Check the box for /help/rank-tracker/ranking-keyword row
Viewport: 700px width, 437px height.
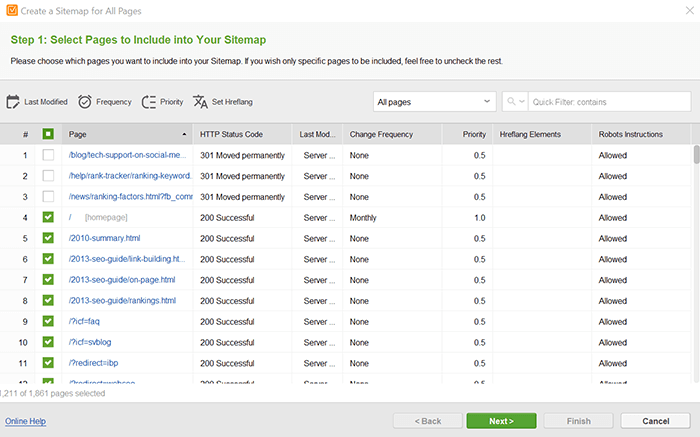coord(48,176)
